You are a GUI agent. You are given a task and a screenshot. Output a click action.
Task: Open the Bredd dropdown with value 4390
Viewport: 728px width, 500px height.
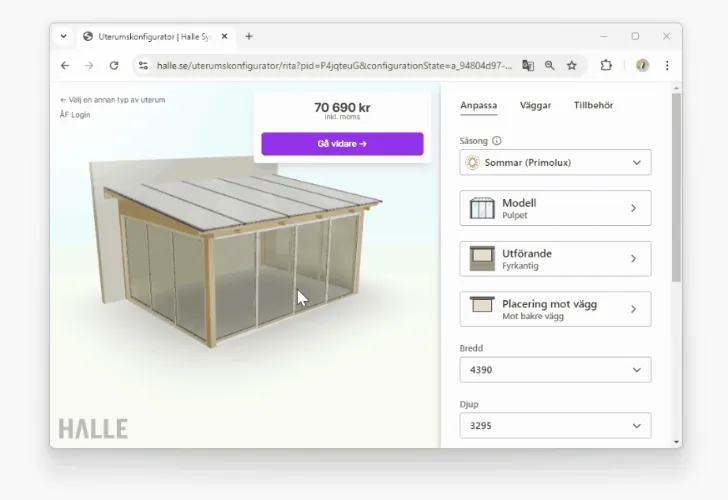point(555,370)
